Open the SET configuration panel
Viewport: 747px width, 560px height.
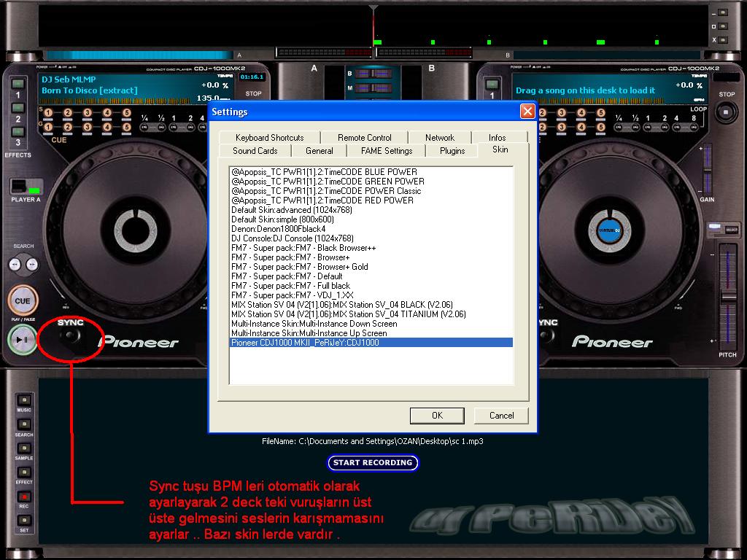tap(24, 521)
